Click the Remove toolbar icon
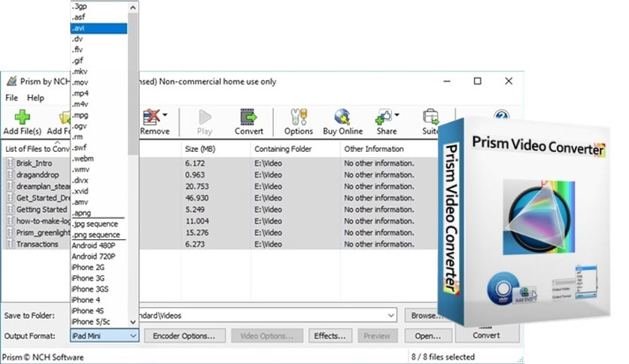Viewport: 629px width, 364px height. pyautogui.click(x=152, y=117)
